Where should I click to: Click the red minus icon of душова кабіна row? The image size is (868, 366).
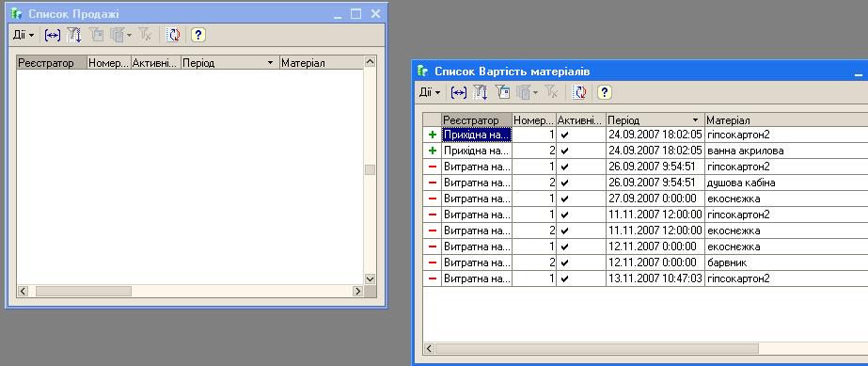click(x=433, y=183)
